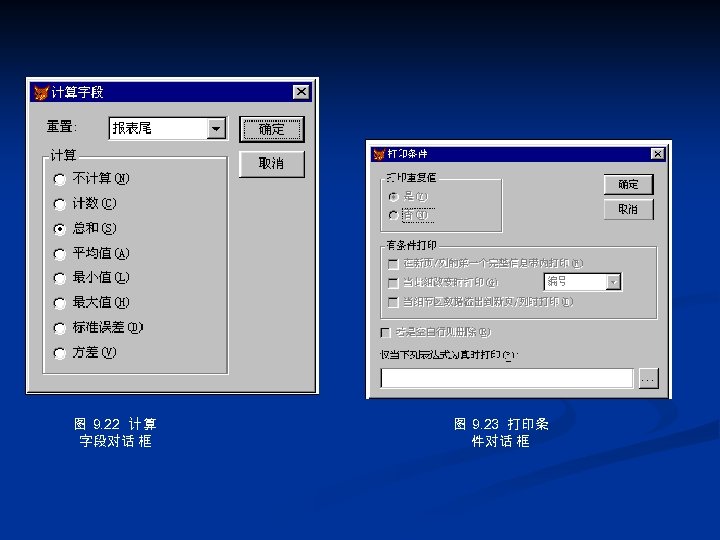
Task: Click 取消 in the 计算字段 dialog
Action: (x=272, y=163)
